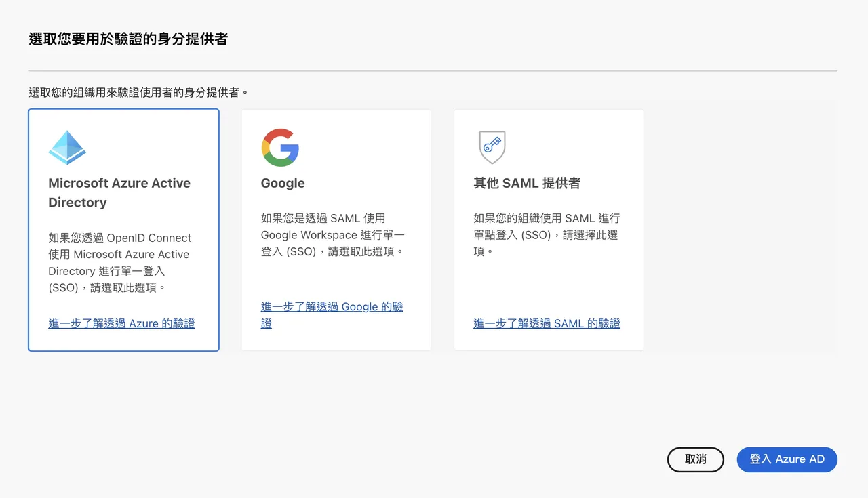Select the Microsoft Azure Active Directory heading
The image size is (868, 498).
(119, 192)
